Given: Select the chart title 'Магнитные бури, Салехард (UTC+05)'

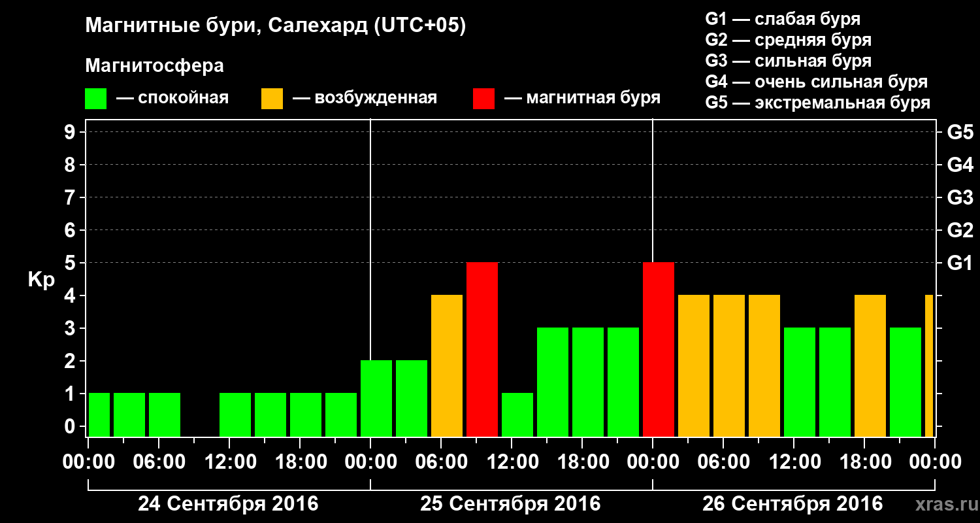Looking at the screenshot, I should coord(276,26).
